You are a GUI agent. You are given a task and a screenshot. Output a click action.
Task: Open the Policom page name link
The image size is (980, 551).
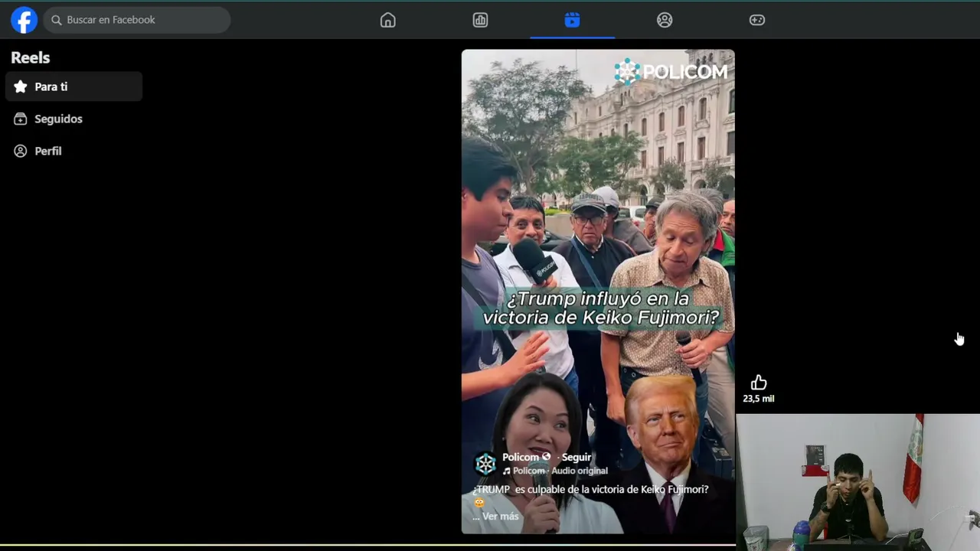pyautogui.click(x=521, y=458)
